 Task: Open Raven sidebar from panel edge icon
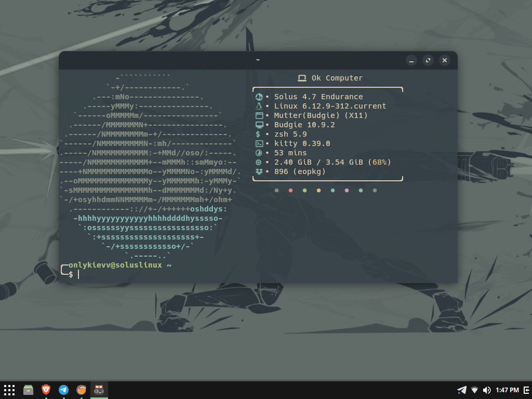coord(527,390)
